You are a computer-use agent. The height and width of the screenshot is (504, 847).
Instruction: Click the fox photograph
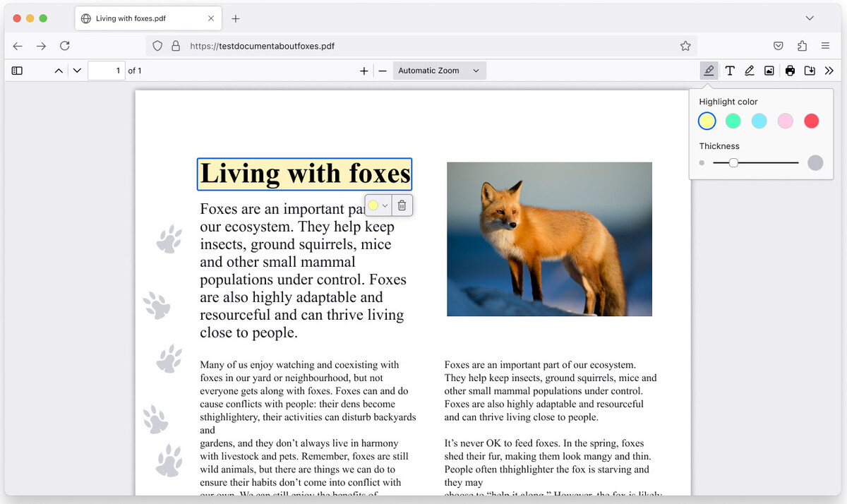(549, 239)
